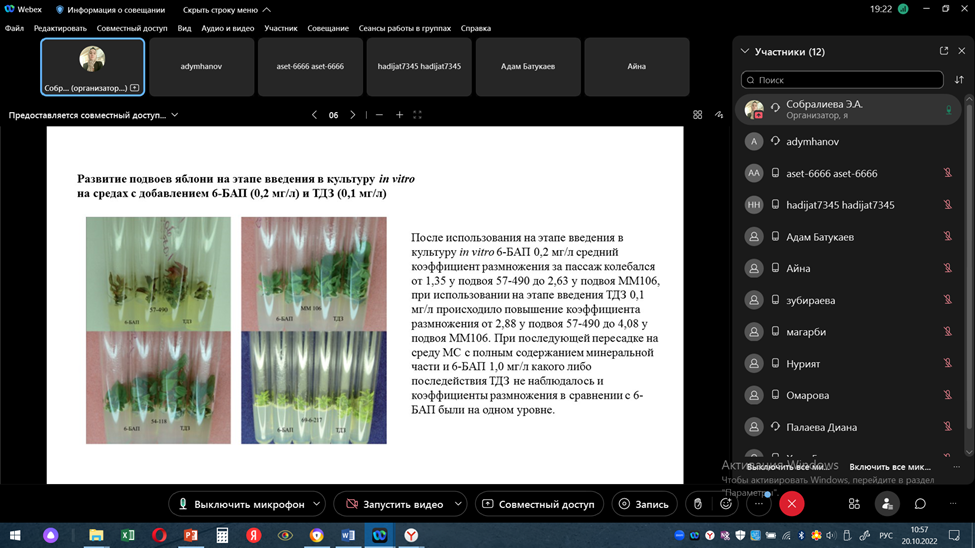
Task: Click Совместный доступ button in controls
Action: point(539,504)
